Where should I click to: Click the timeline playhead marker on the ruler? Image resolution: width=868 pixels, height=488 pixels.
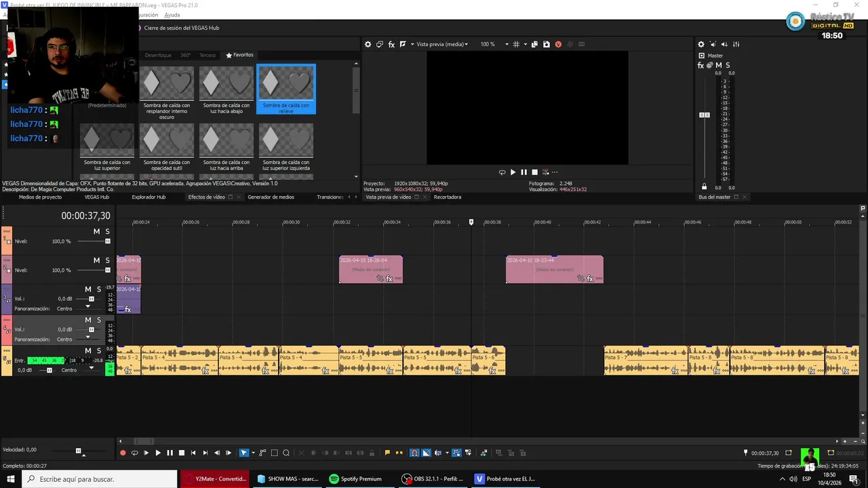[x=471, y=222]
